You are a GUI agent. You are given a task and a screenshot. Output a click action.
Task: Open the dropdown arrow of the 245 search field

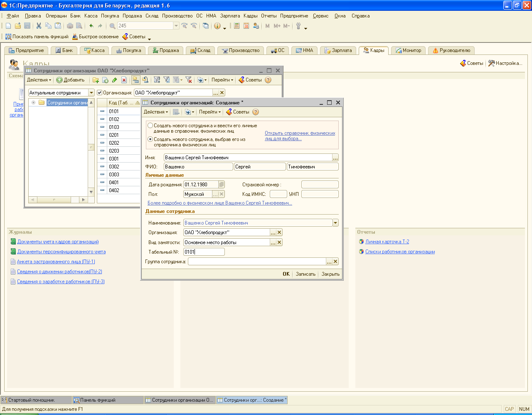176,26
